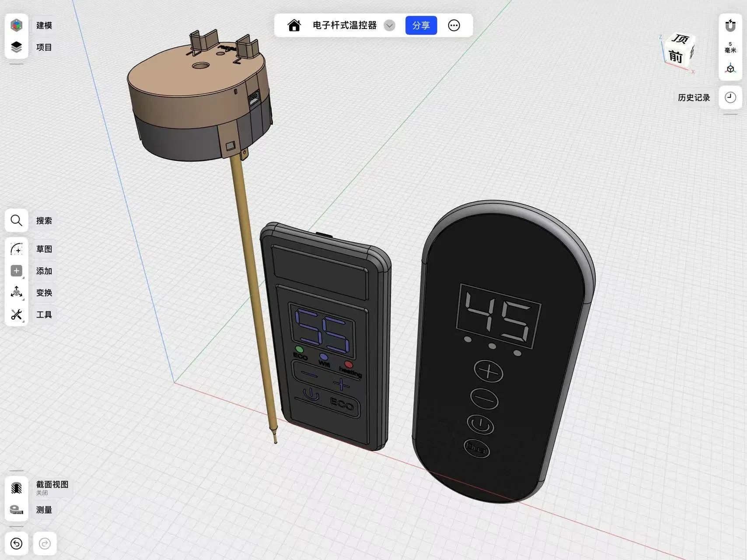Viewport: 747px width, 560px height.
Task: Click the 项目 text label
Action: (44, 47)
